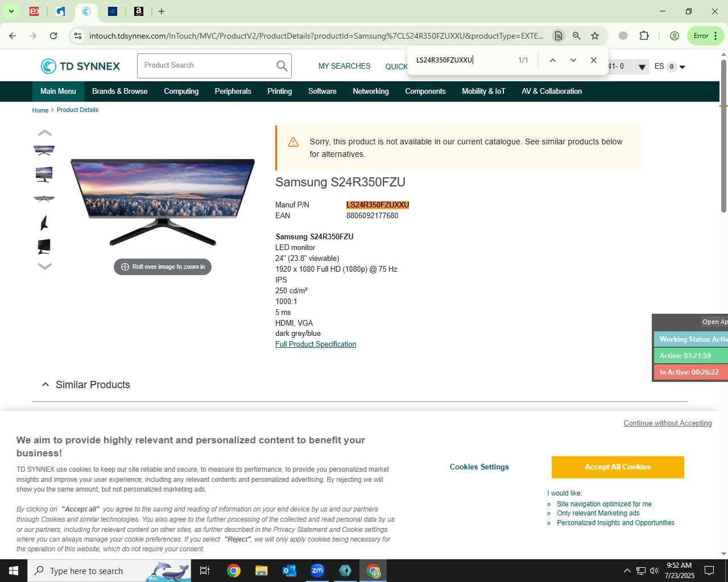Open Brands & Browse menu

[x=119, y=92]
